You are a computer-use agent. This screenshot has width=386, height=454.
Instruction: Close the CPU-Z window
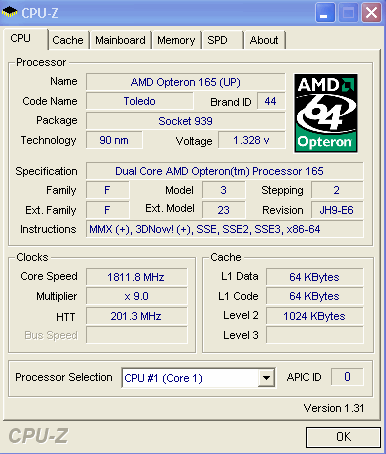click(x=371, y=13)
